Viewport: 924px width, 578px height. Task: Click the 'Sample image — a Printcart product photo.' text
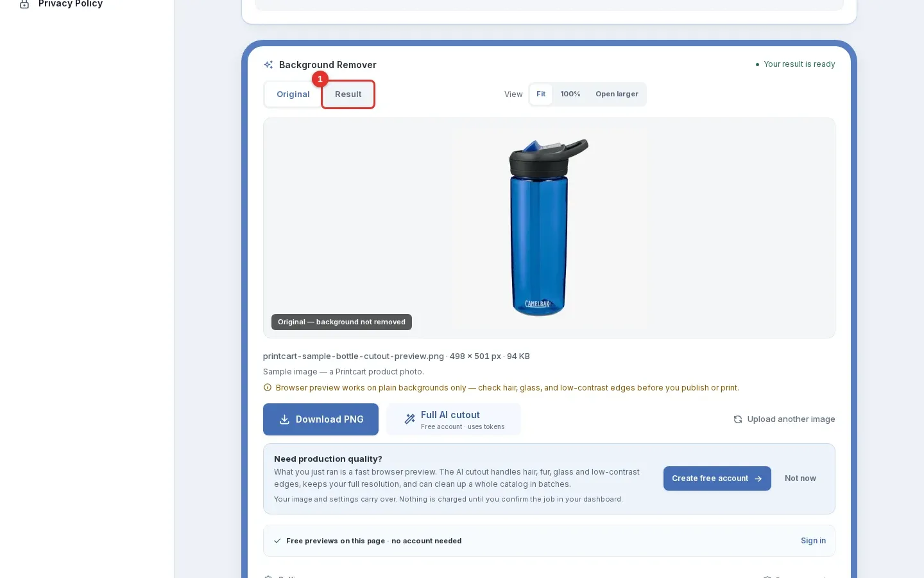coord(343,372)
